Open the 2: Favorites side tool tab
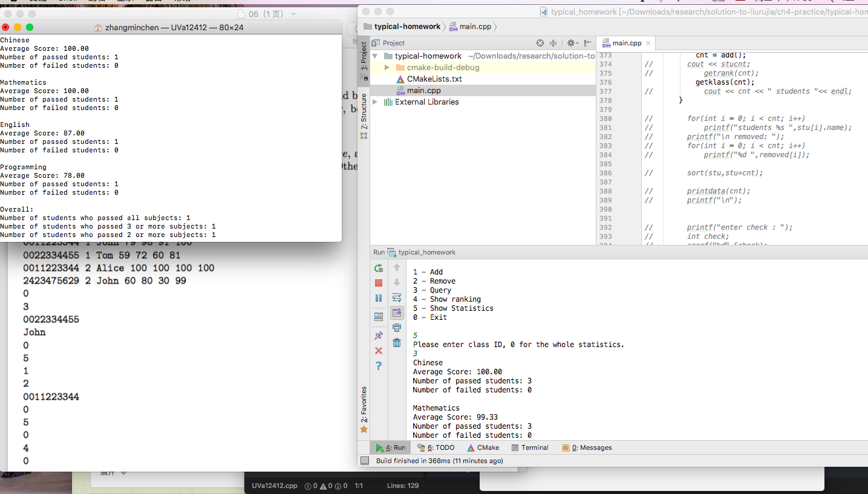Screen dimensions: 868x494 pos(364,410)
